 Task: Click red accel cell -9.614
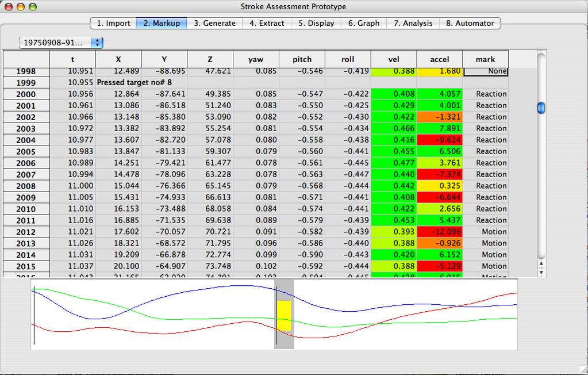440,140
